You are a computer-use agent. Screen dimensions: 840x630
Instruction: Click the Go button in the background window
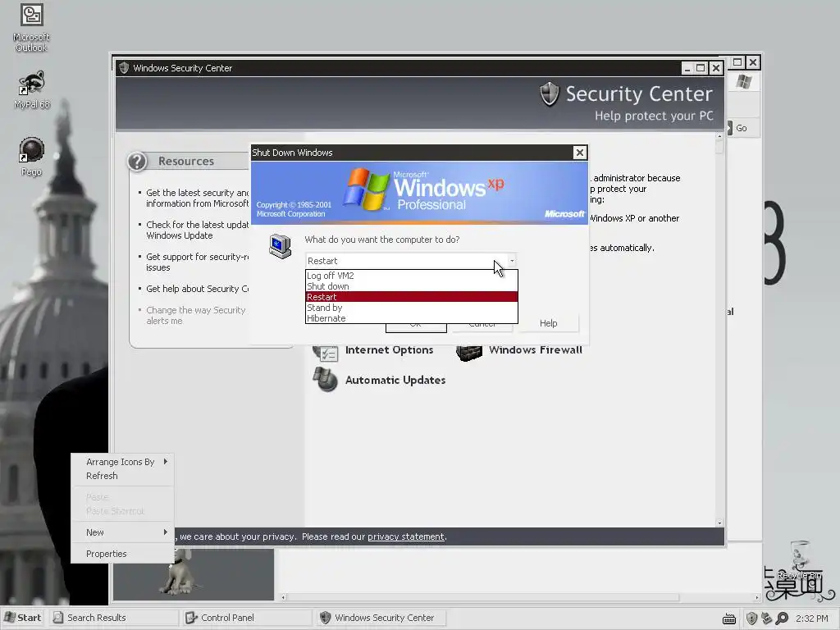click(x=742, y=128)
